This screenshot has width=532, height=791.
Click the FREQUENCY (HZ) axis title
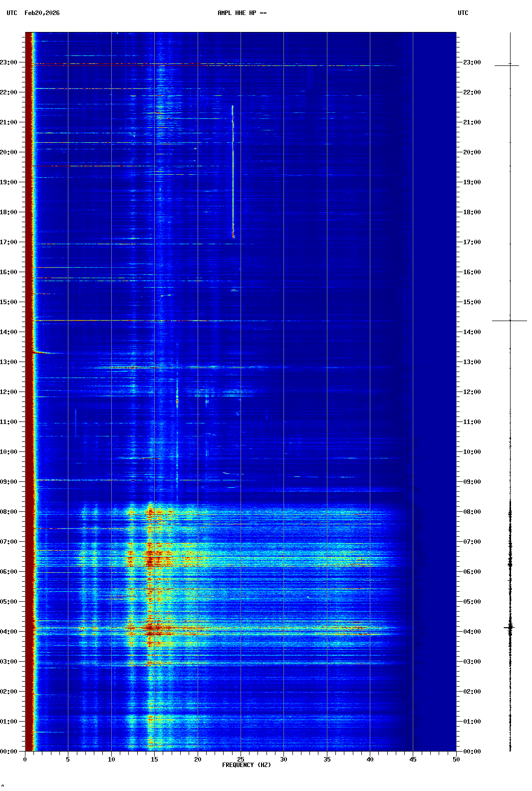tap(246, 765)
